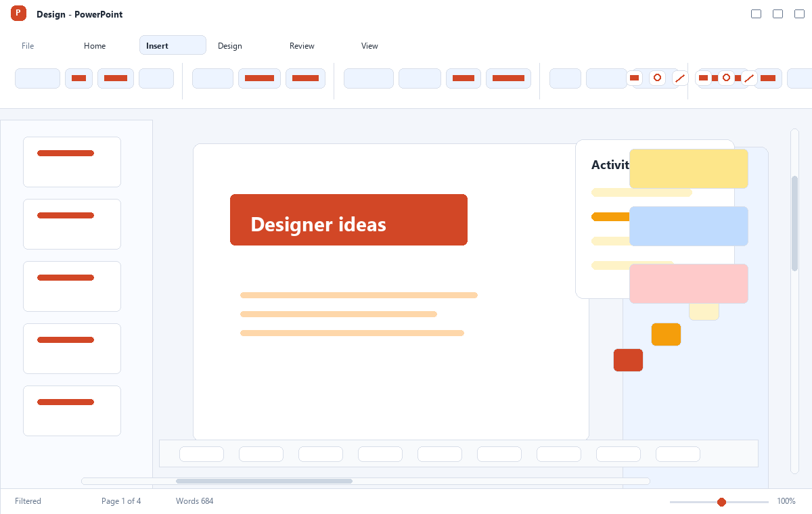This screenshot has height=514, width=812.
Task: Click the PowerPoint app logo icon
Action: 19,13
